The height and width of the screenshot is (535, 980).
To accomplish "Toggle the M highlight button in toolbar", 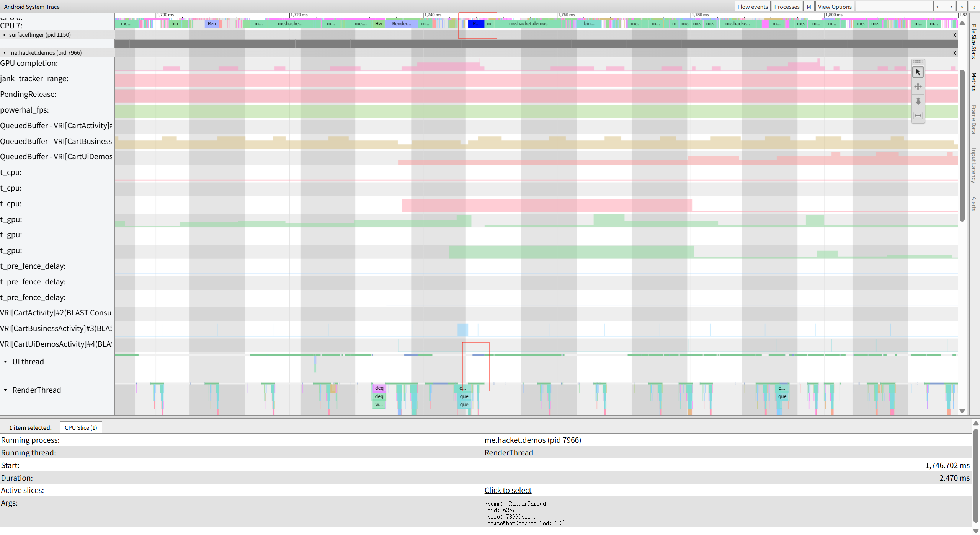I will (x=808, y=7).
